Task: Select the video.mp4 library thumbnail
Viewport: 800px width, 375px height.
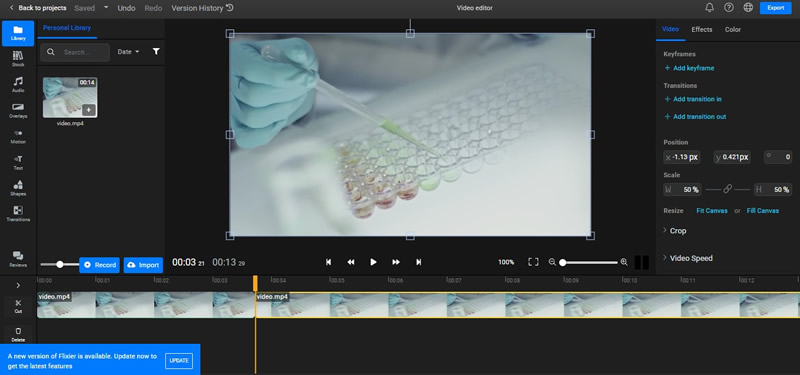Action: 70,97
